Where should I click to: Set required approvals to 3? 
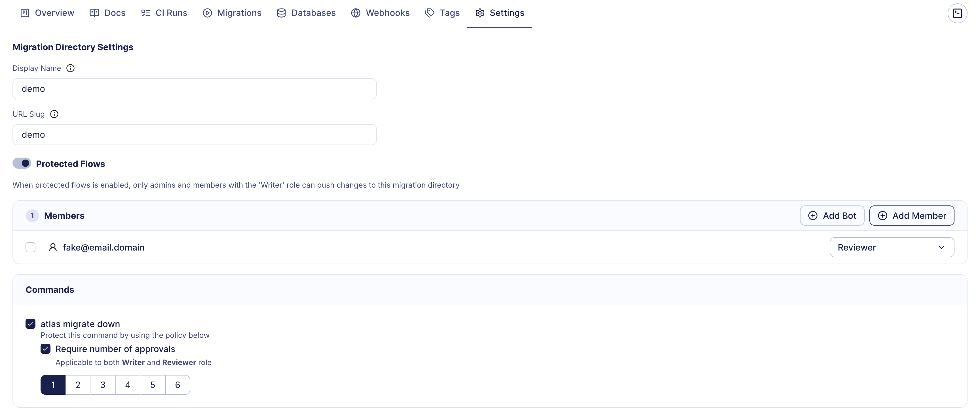(x=103, y=385)
